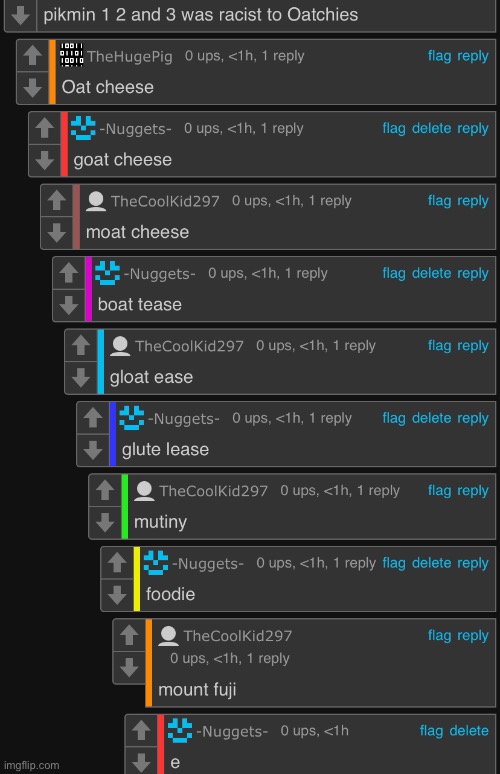Image resolution: width=500 pixels, height=774 pixels.
Task: Upvote TheHugePig's "Oat cheese" comment
Action: (33, 56)
